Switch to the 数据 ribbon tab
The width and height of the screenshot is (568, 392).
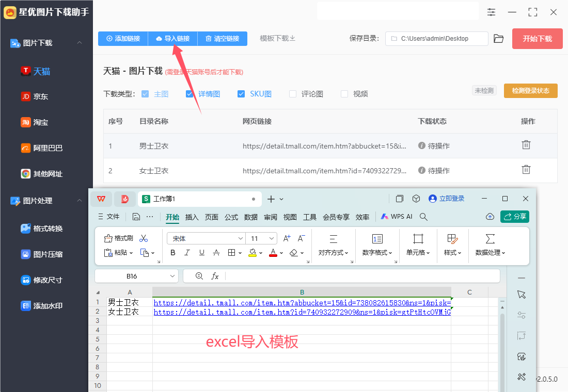250,217
